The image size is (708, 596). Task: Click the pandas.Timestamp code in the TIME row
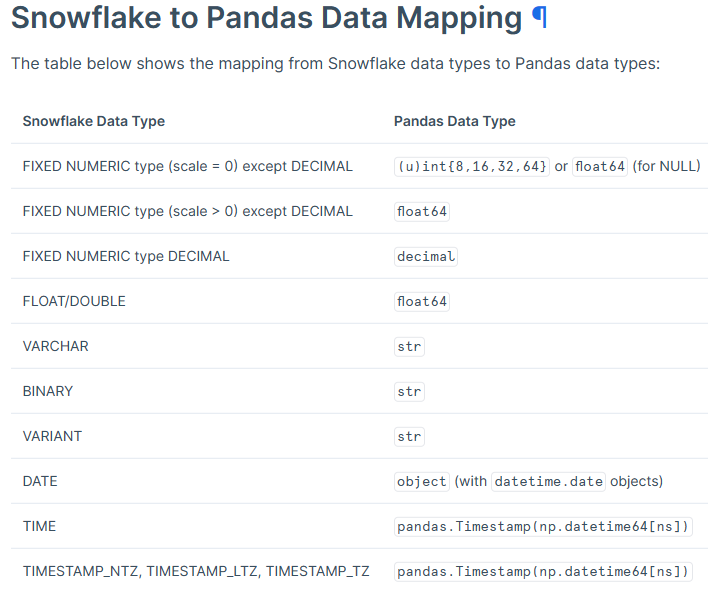pyautogui.click(x=544, y=526)
